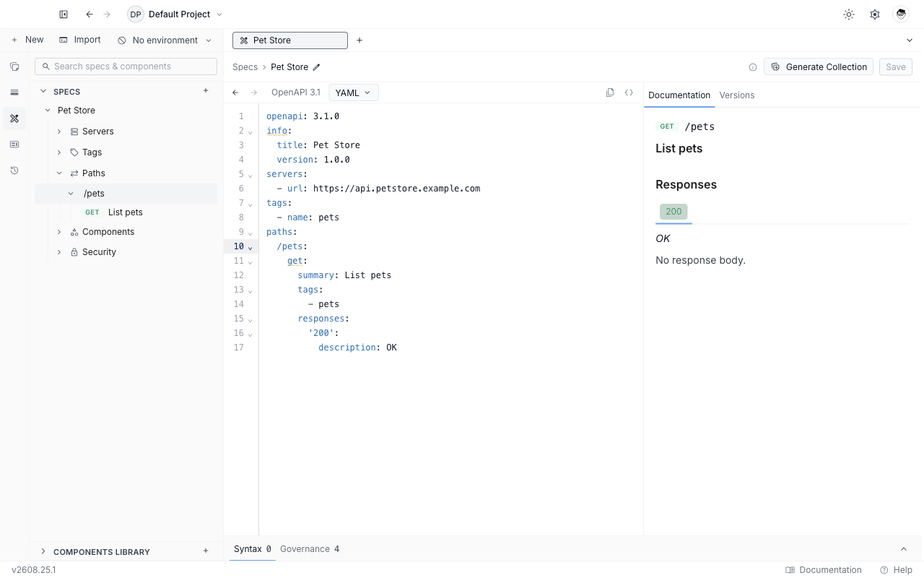
Task: Collapse the SPECS section
Action: point(43,92)
